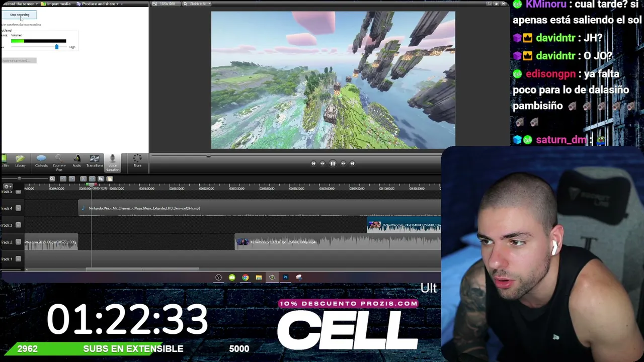Open the Library tab
This screenshot has height=362, width=644.
[20, 161]
